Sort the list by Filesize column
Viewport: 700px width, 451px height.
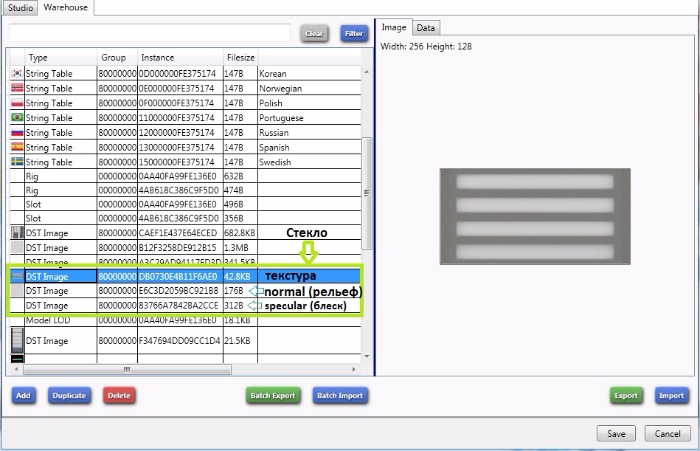[240, 58]
